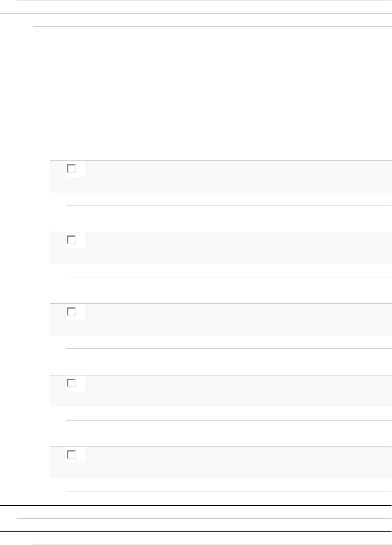Image resolution: width=392 pixels, height=545 pixels.
Task: Click the third gray shaded row
Action: [230, 319]
